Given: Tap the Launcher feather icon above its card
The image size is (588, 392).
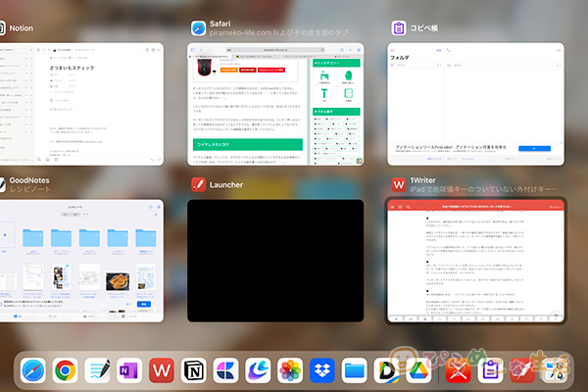Looking at the screenshot, I should tap(198, 184).
